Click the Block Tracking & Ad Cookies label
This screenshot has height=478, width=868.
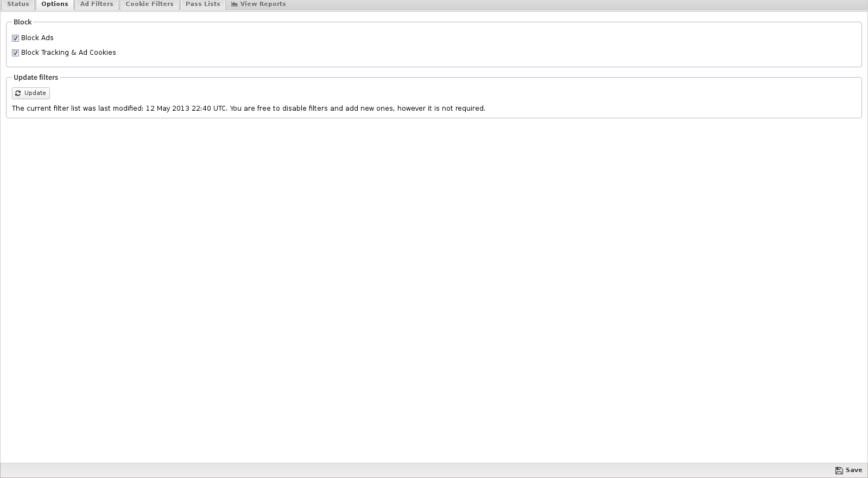(x=68, y=53)
